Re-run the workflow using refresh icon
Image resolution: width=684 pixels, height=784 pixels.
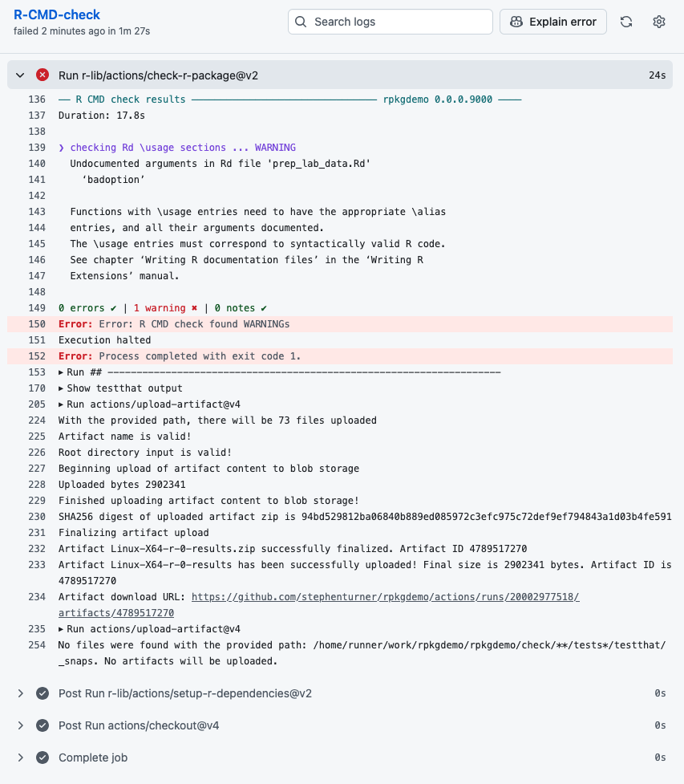626,22
